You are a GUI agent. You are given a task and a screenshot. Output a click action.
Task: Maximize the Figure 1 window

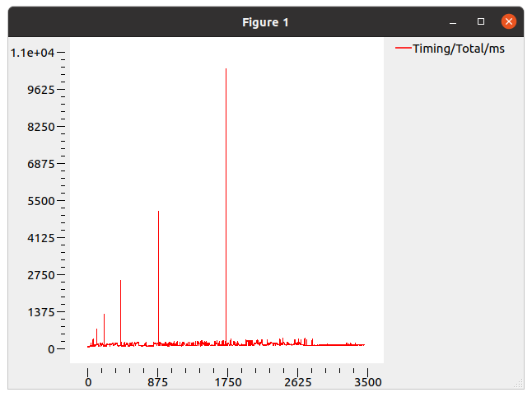tap(481, 22)
